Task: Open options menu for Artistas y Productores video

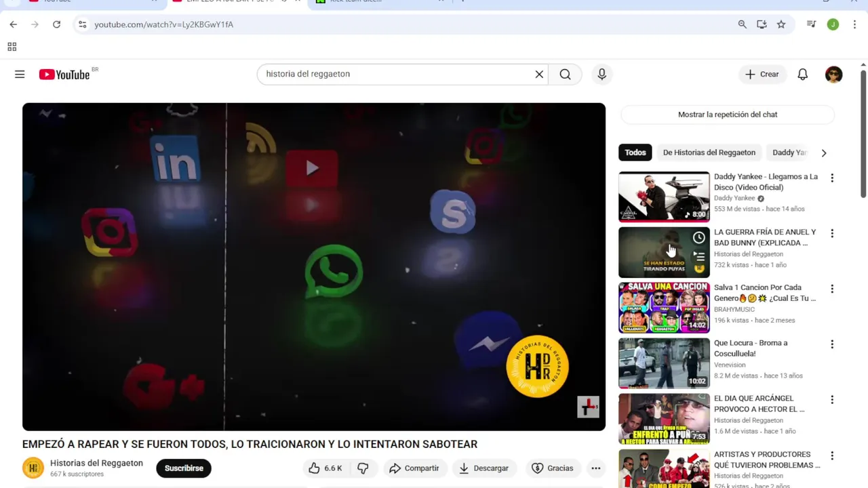Action: [832, 456]
